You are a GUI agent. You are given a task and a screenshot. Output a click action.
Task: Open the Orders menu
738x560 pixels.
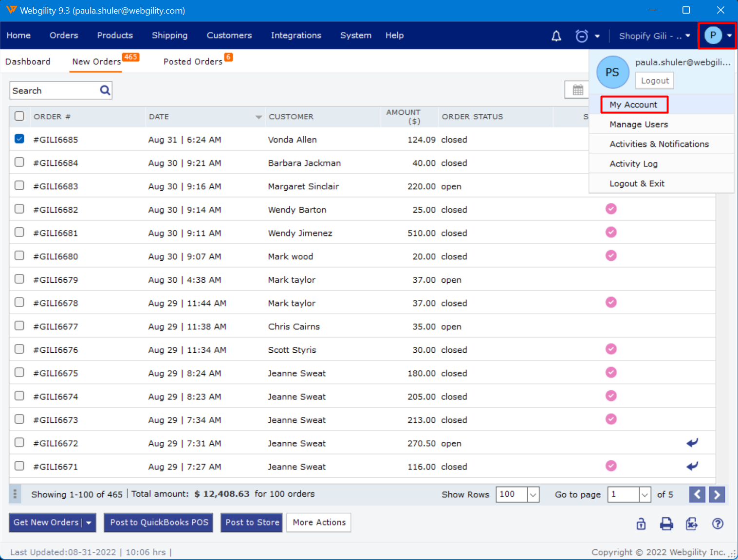click(64, 36)
